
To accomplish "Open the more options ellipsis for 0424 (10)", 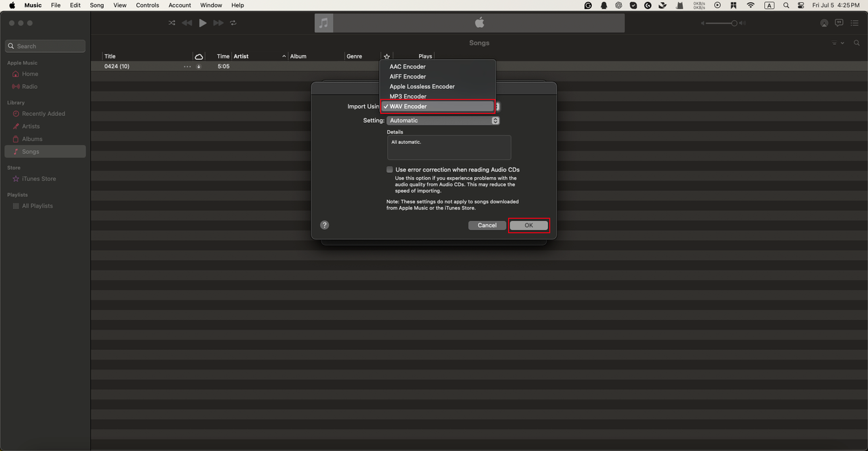I will [187, 66].
